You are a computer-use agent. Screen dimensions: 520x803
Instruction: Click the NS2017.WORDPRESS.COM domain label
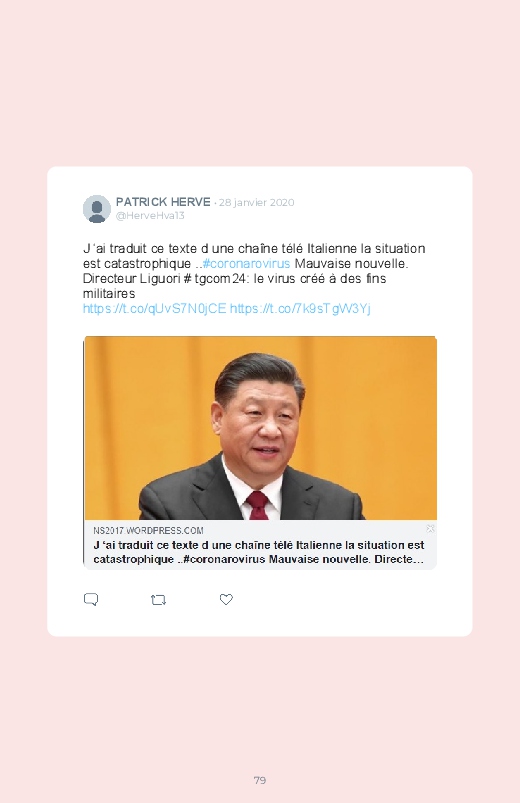click(148, 531)
